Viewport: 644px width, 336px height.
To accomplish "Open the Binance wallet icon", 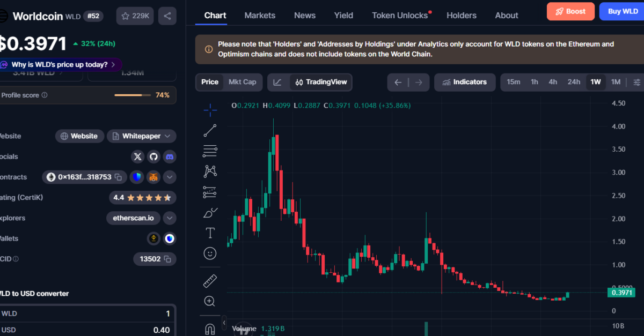I will point(154,238).
